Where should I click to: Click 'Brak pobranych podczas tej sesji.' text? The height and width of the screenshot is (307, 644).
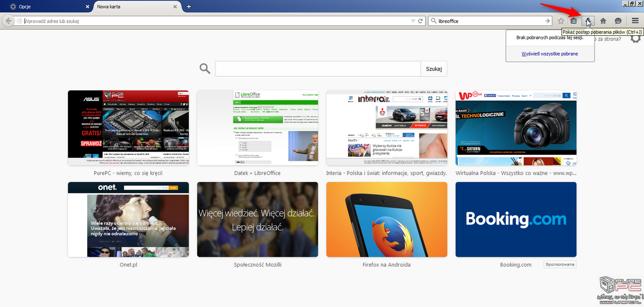[550, 38]
